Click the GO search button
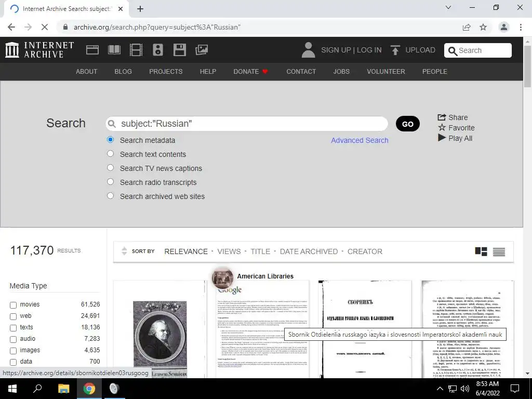 click(x=407, y=124)
